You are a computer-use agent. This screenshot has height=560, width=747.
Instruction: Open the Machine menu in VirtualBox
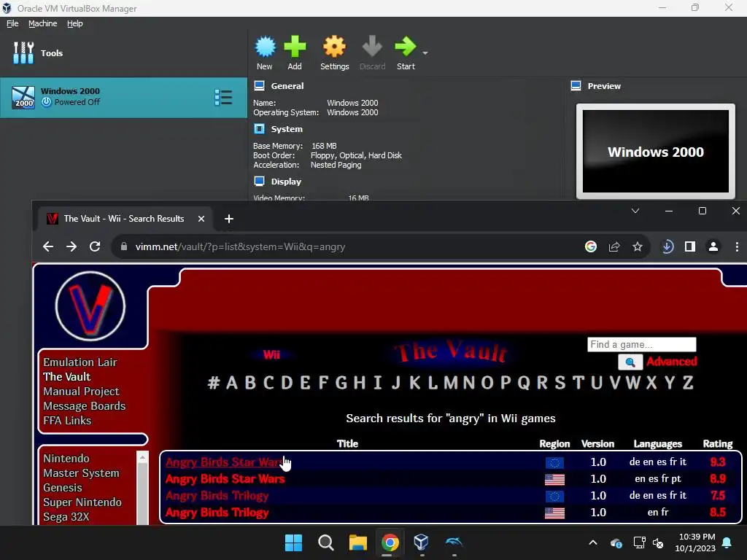point(42,23)
